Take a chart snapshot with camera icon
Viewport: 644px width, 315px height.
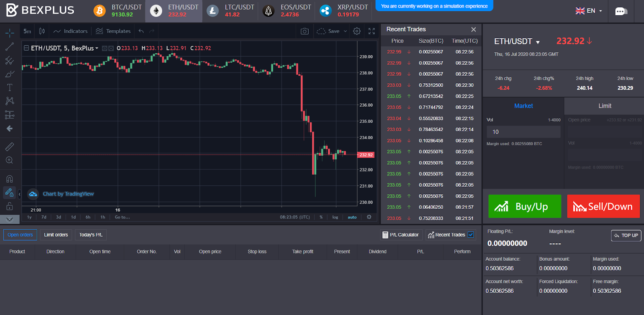(305, 31)
